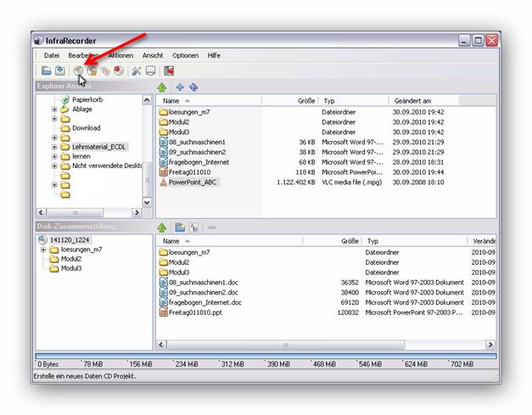Click the disc file list scroll left arrow

coord(161,345)
